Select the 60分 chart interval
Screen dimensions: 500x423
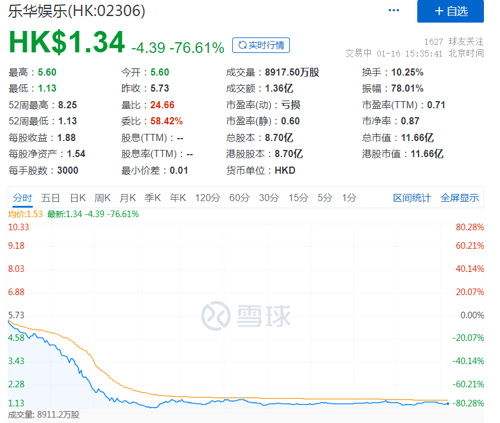239,198
